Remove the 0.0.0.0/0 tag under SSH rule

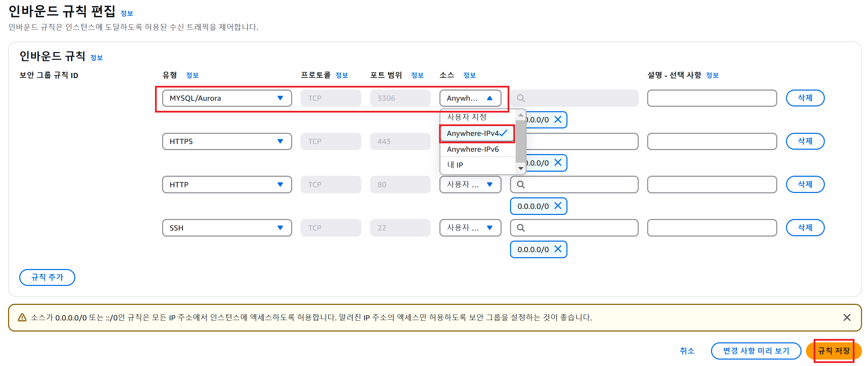[558, 249]
